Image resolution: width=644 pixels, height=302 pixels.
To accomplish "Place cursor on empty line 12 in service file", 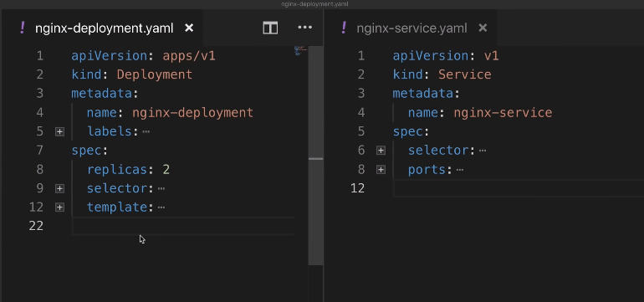I will tap(519, 188).
